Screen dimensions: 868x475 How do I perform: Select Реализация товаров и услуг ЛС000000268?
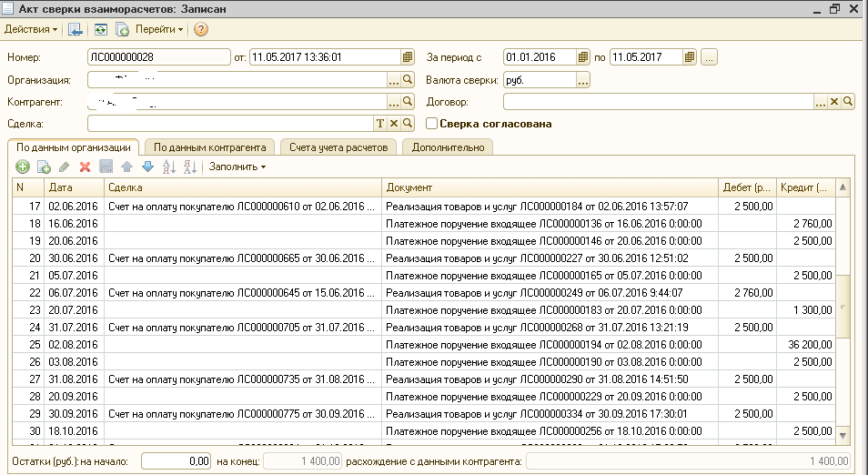[x=550, y=328]
